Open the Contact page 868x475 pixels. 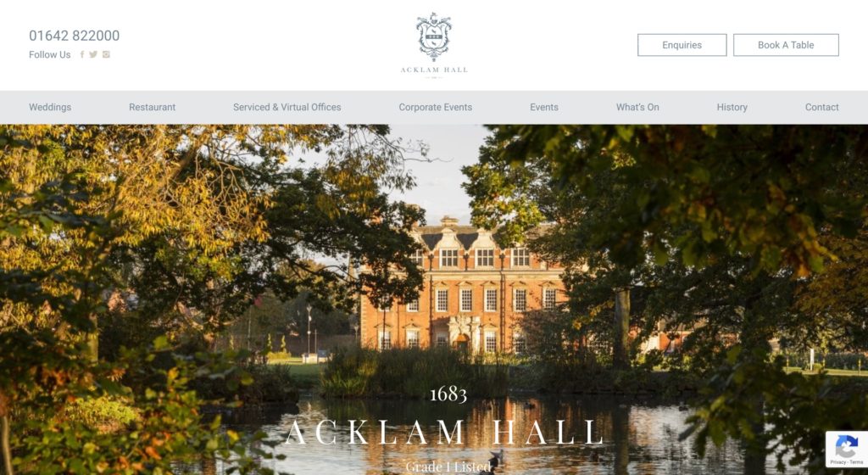822,108
